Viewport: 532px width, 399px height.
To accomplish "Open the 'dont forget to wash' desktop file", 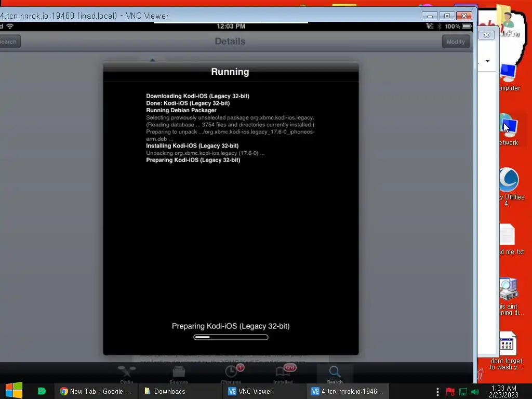I will click(507, 351).
